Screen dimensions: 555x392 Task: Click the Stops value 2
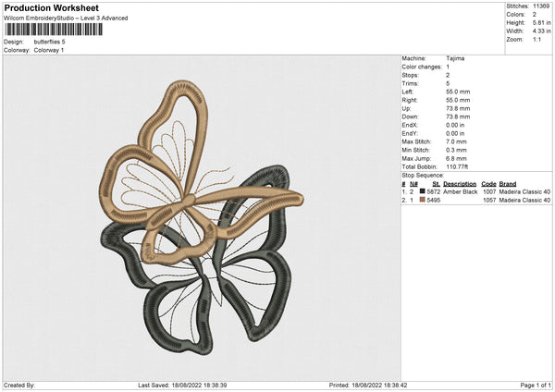coord(448,75)
